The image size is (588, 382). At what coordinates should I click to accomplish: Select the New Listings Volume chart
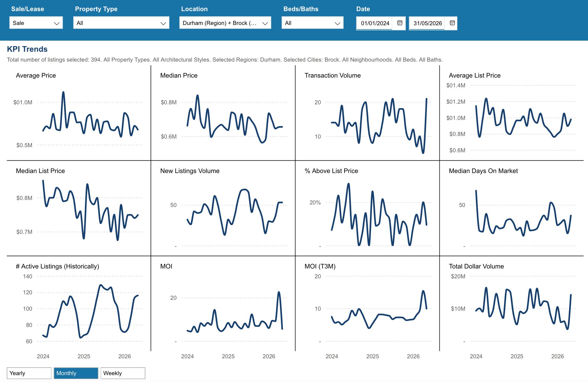coord(223,208)
